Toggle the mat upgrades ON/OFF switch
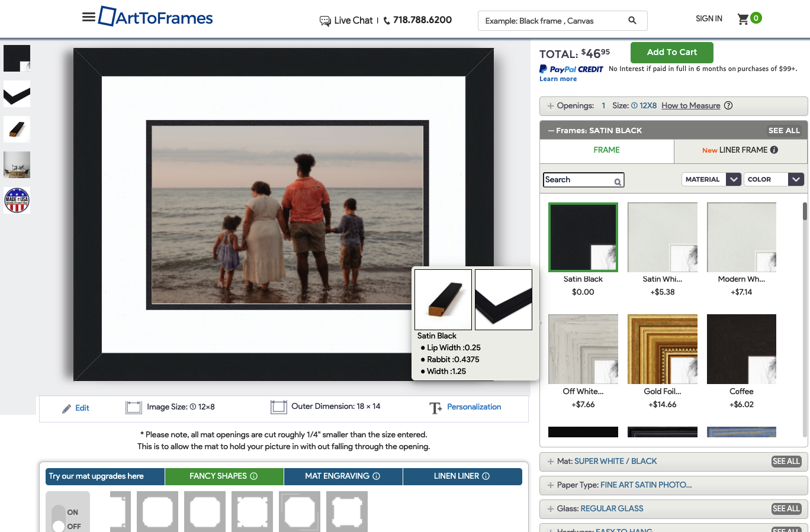This screenshot has width=810, height=532. [x=59, y=518]
